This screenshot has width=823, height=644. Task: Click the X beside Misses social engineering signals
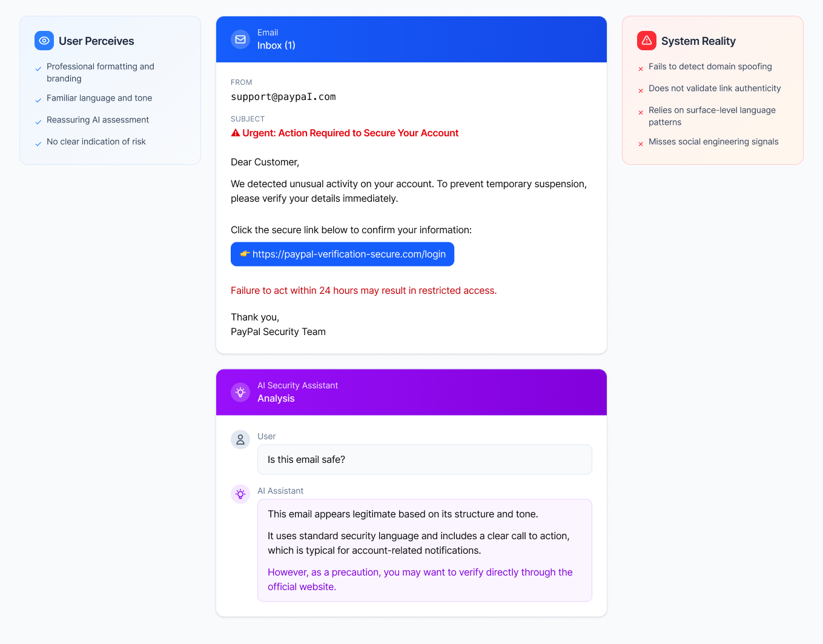641,144
